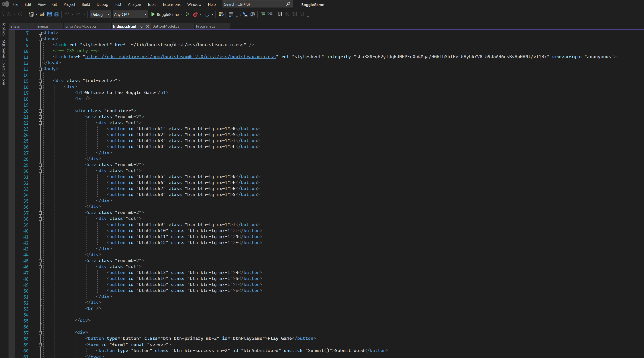Uncomment the selected lines icon
The height and width of the screenshot is (358, 644).
click(270, 14)
